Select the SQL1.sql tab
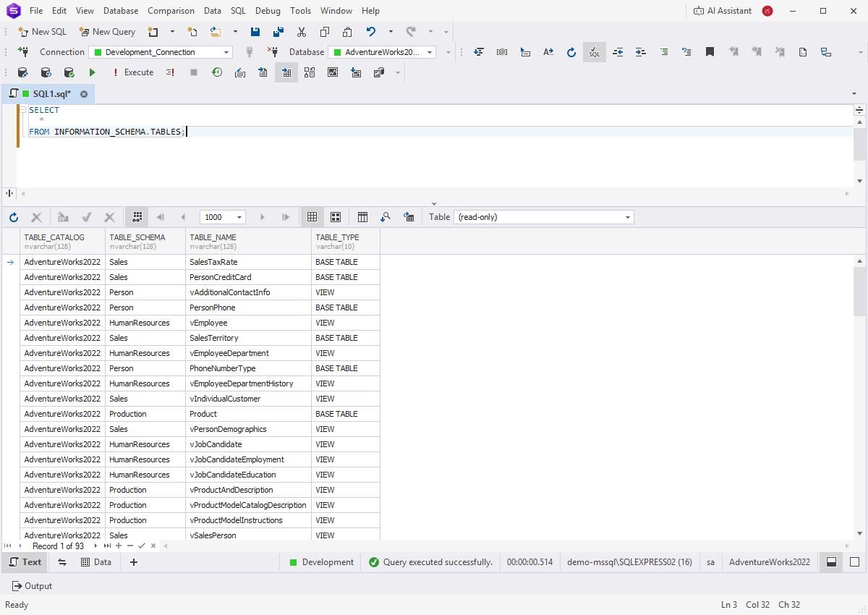Viewport: 868px width, 615px height. pos(48,94)
